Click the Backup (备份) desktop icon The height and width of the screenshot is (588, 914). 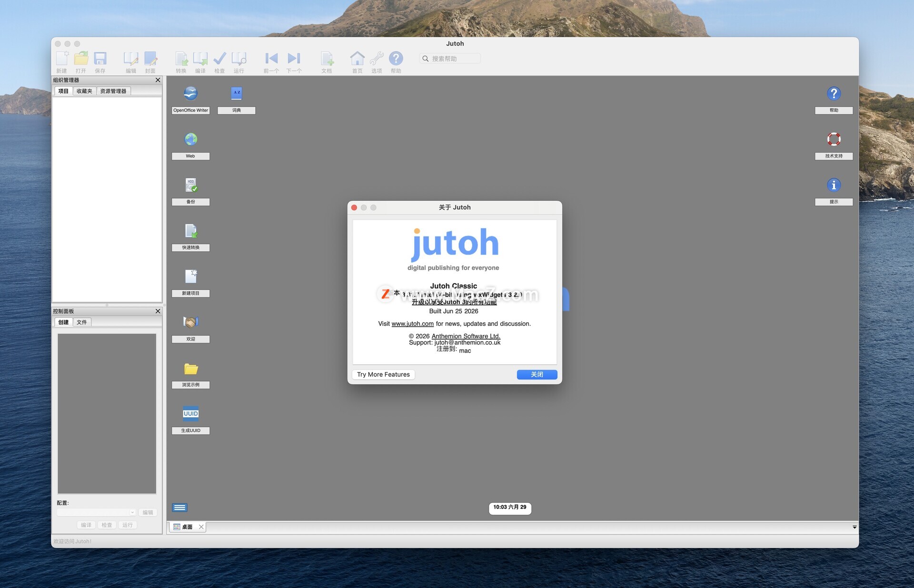191,185
